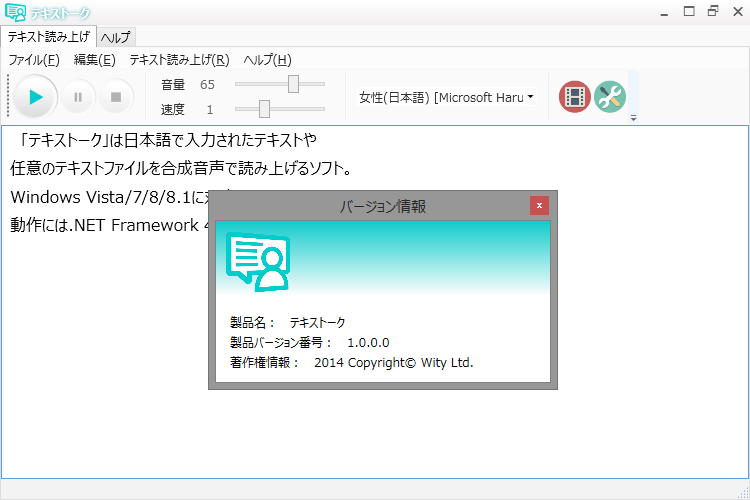Open the 編集(E) menu
Screen dimensions: 750x500
coord(95,60)
